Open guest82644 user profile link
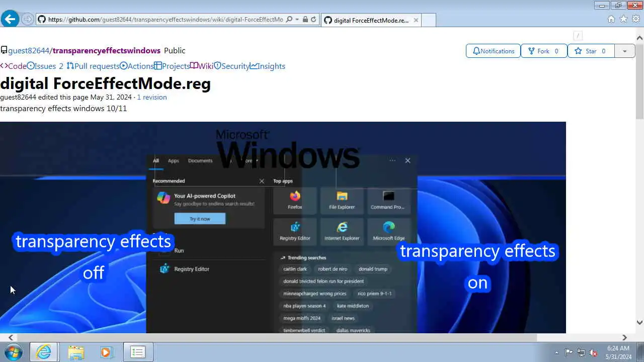The width and height of the screenshot is (644, 362). point(29,50)
